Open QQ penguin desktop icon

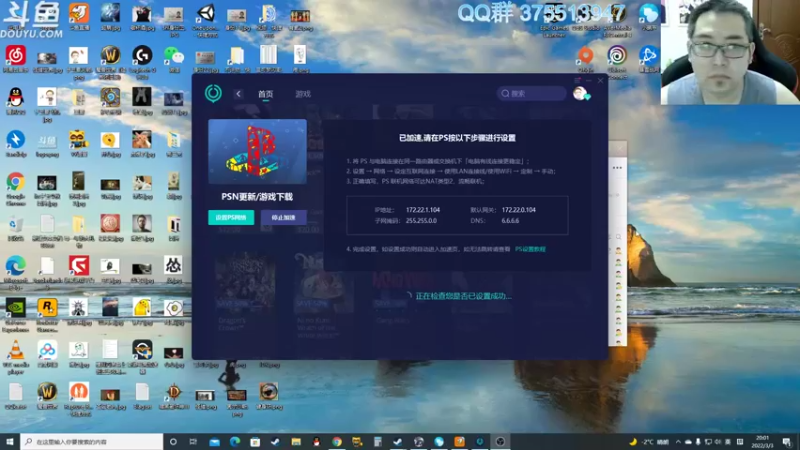(x=16, y=97)
